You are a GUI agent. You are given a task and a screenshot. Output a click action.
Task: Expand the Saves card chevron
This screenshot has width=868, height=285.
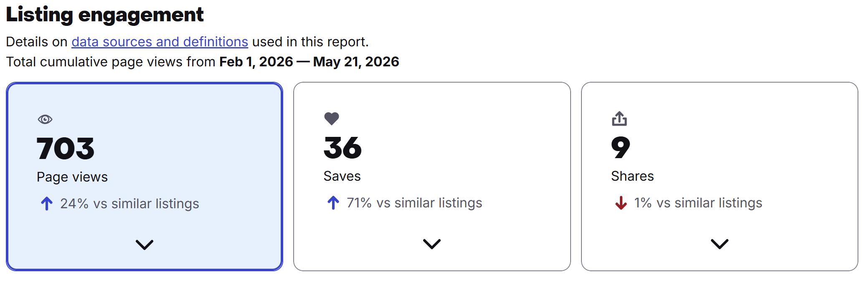(432, 244)
